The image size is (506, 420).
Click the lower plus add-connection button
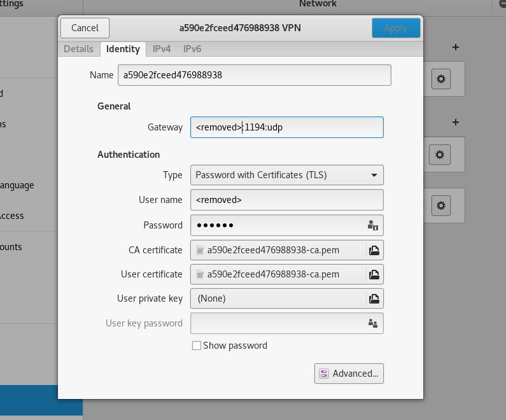455,122
